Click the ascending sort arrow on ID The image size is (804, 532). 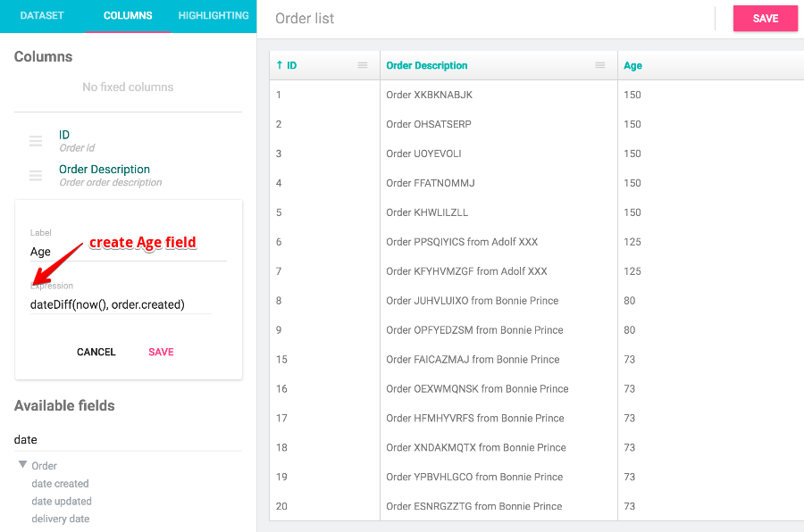pos(280,65)
